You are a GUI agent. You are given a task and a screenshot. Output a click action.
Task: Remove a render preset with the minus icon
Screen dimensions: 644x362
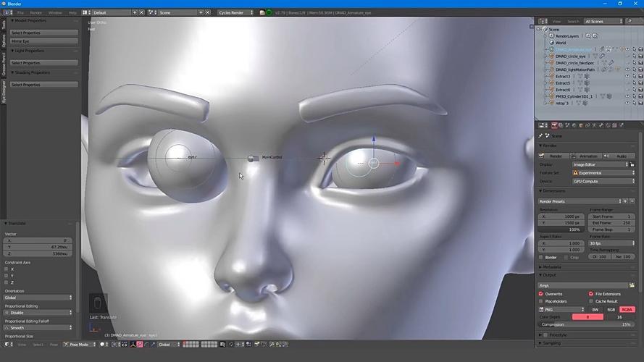632,201
